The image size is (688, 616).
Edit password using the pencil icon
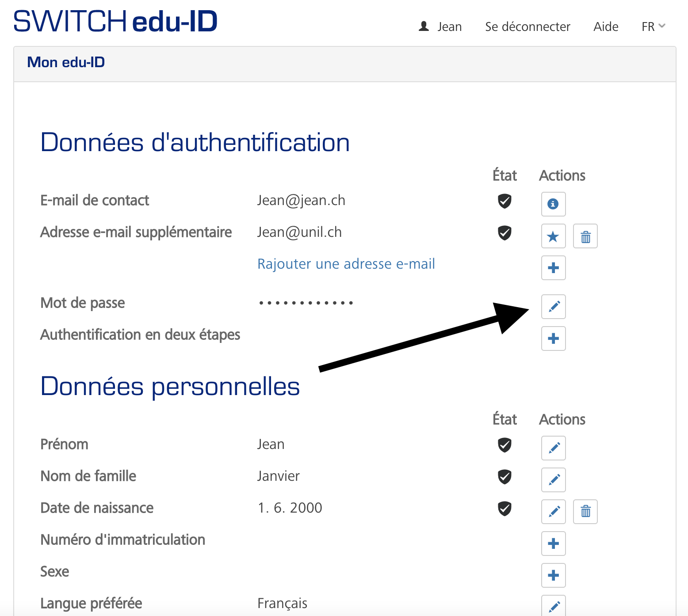coord(553,306)
